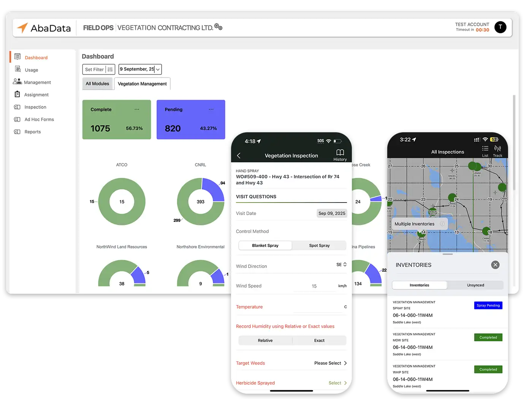Open Target Weeds Please Select picker
532x399 pixels.
click(x=330, y=363)
